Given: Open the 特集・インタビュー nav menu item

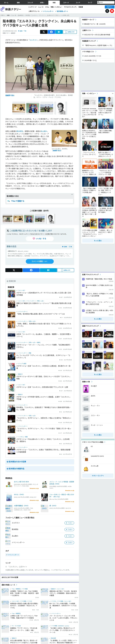Looking at the screenshot, I should point(56,7).
